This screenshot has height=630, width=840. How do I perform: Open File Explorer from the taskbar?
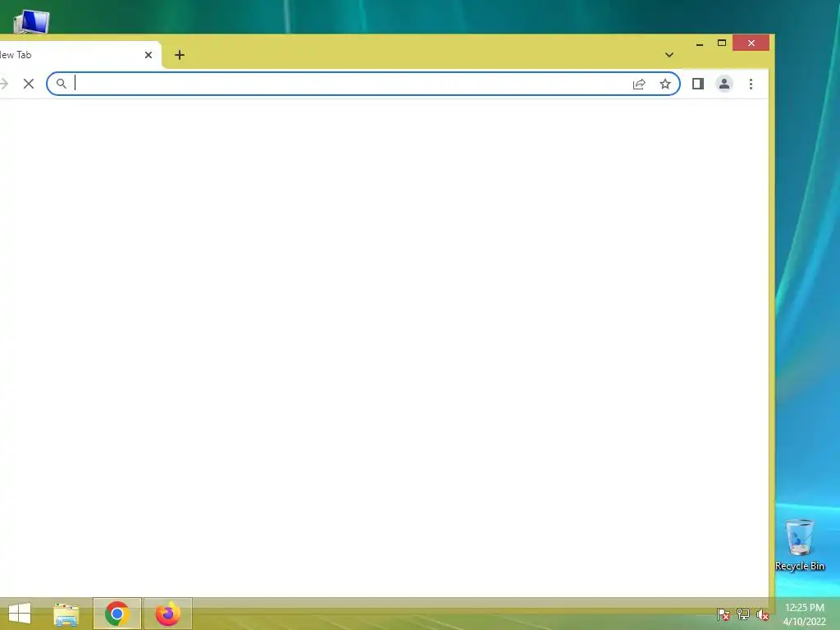tap(66, 614)
